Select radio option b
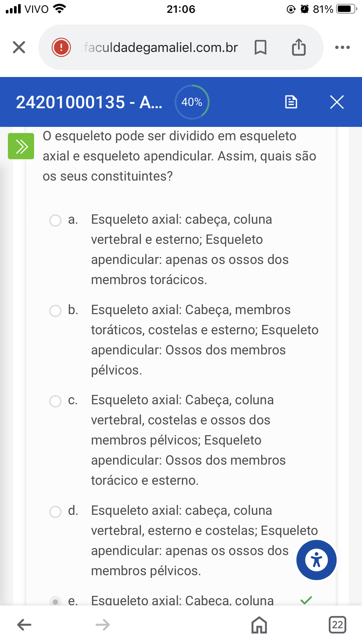Image resolution: width=362 pixels, height=644 pixels. 55,311
